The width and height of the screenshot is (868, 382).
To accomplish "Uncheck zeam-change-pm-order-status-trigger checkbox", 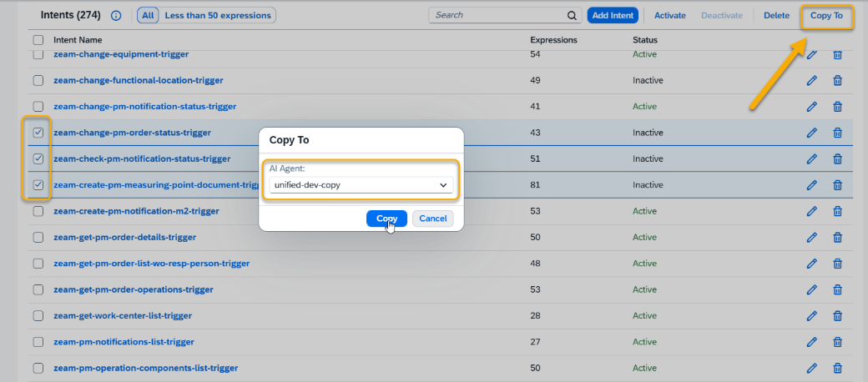I will [38, 133].
